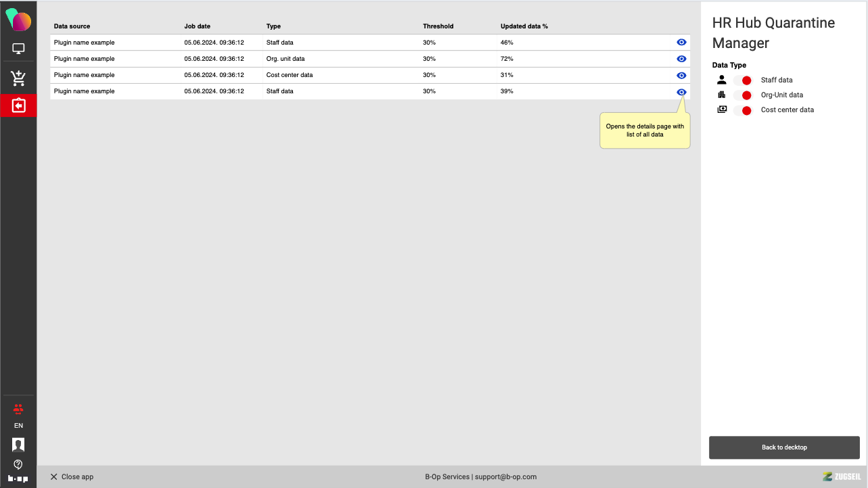View details of the Org. unit data row

681,59
